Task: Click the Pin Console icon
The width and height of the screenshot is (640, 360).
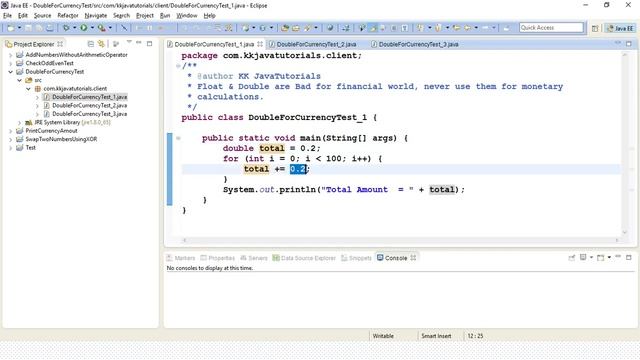Action: click(x=571, y=258)
